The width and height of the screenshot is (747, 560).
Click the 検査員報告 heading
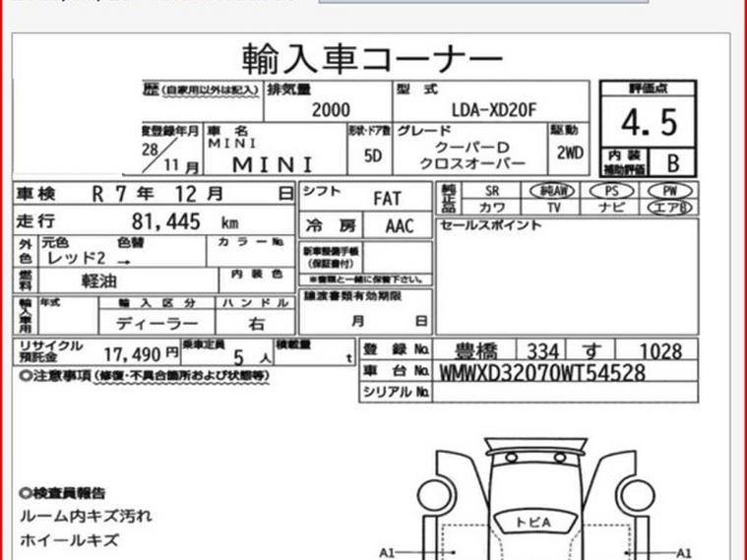[x=62, y=493]
